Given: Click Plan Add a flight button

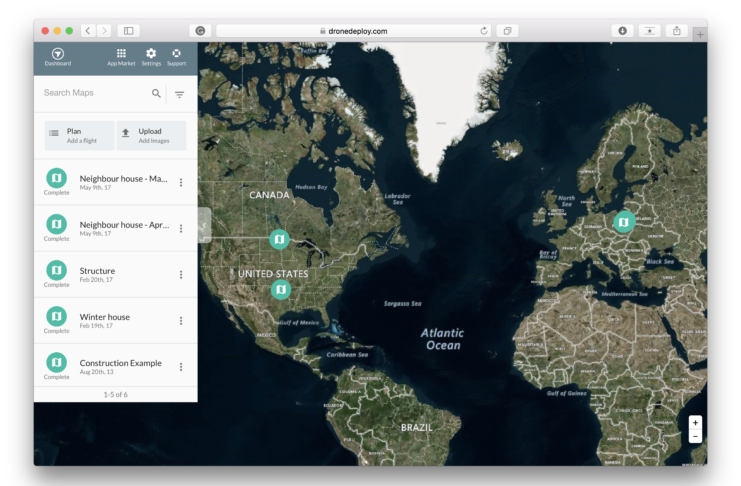Looking at the screenshot, I should (x=79, y=136).
